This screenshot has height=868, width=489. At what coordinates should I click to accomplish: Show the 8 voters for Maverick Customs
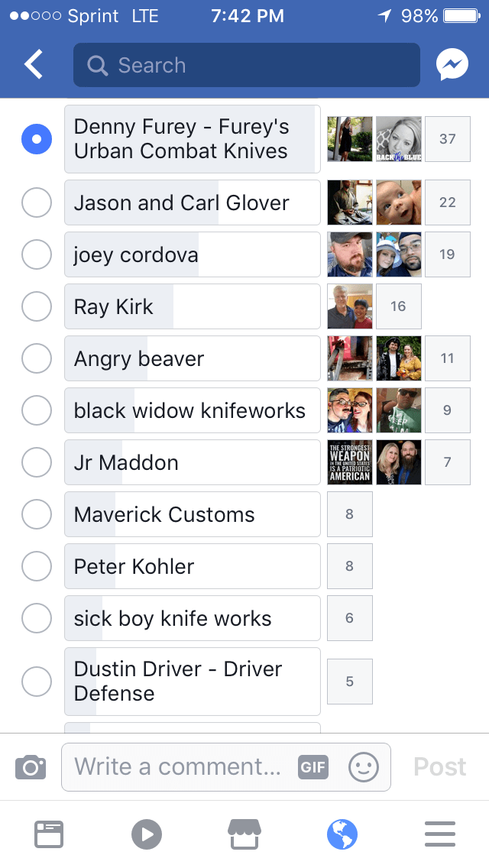tap(350, 515)
